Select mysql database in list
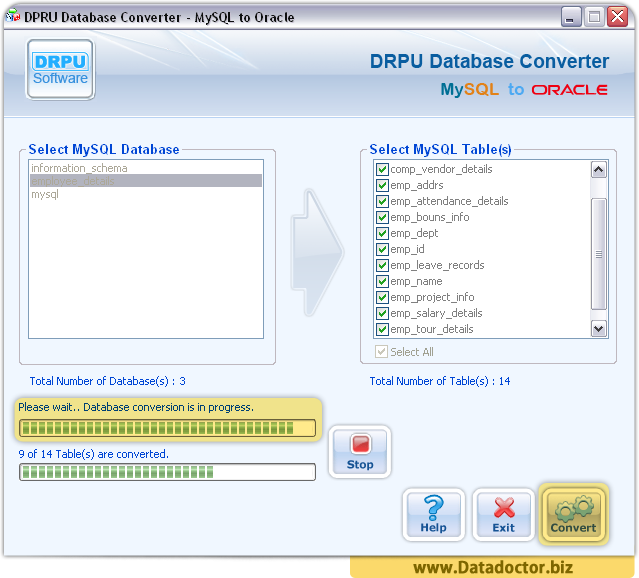The height and width of the screenshot is (578, 639). tap(145, 194)
